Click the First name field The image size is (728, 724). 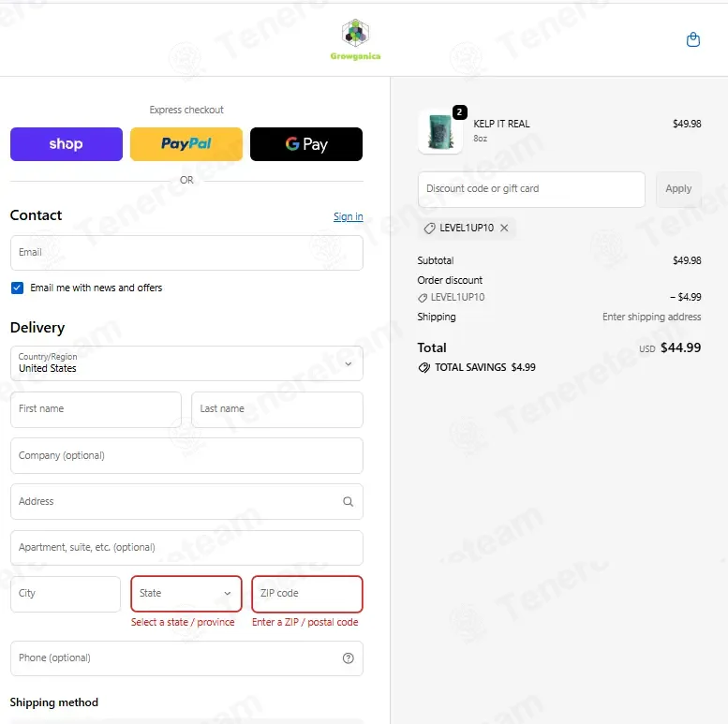tap(97, 409)
